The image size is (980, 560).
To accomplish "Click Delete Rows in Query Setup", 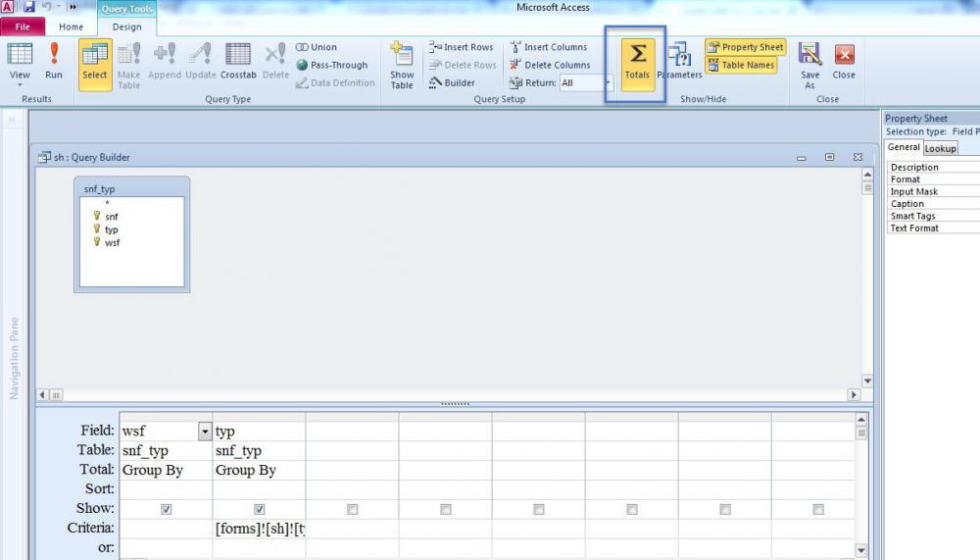I will [x=463, y=65].
